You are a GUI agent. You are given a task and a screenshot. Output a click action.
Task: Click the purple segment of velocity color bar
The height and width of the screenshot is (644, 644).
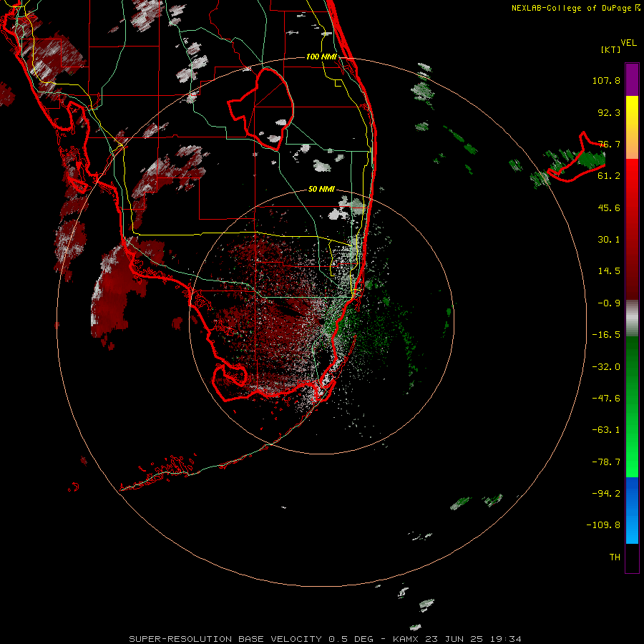[x=632, y=79]
